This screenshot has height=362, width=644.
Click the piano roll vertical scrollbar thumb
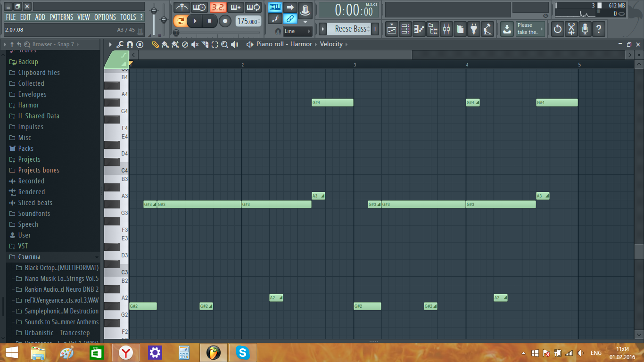click(639, 252)
